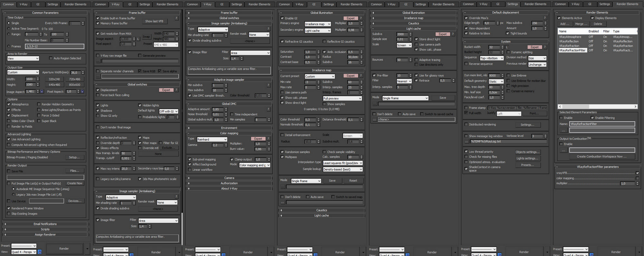644x256 pixels.
Task: Browse for the Selected Element Parameters file path
Action: pyautogui.click(x=563, y=130)
